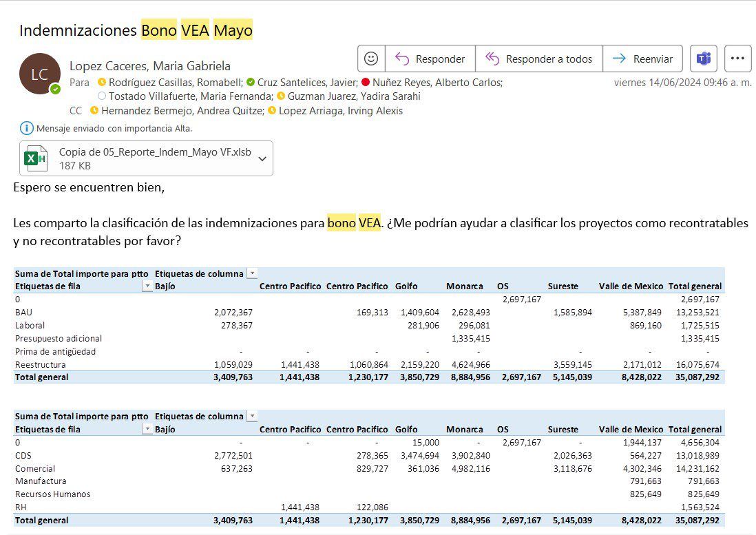Click the Excel file icon in attachment

[x=35, y=158]
